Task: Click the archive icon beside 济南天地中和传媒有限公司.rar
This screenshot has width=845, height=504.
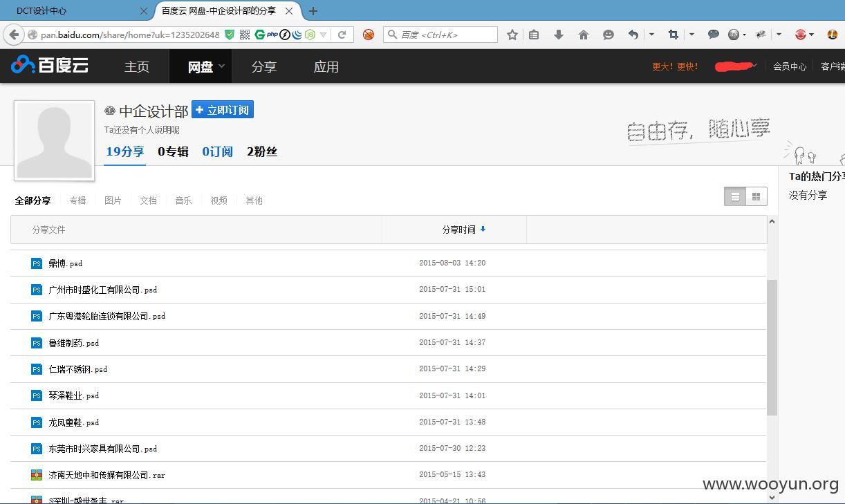Action: (37, 475)
